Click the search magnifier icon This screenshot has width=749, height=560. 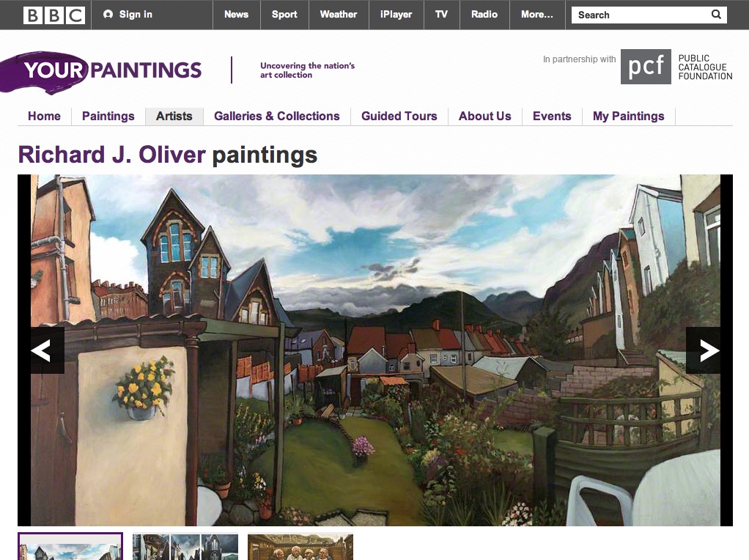pos(716,15)
